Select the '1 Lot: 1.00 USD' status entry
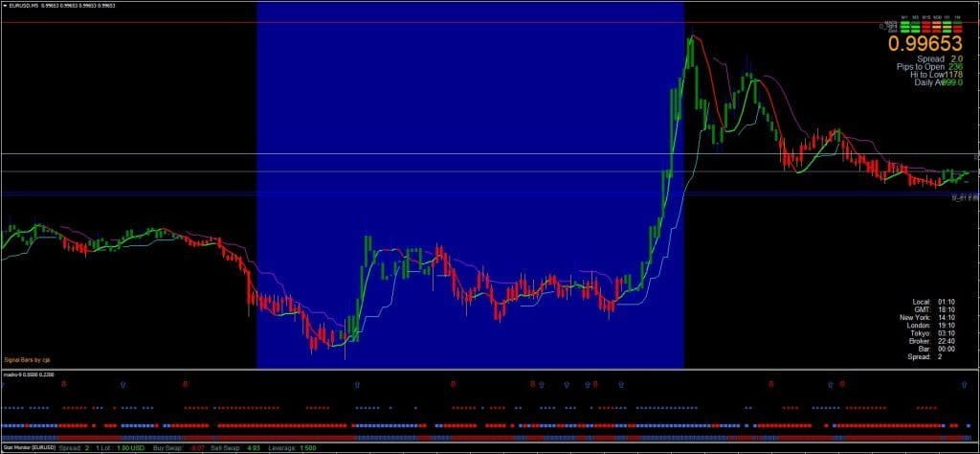Image resolution: width=980 pixels, height=454 pixels. click(120, 447)
